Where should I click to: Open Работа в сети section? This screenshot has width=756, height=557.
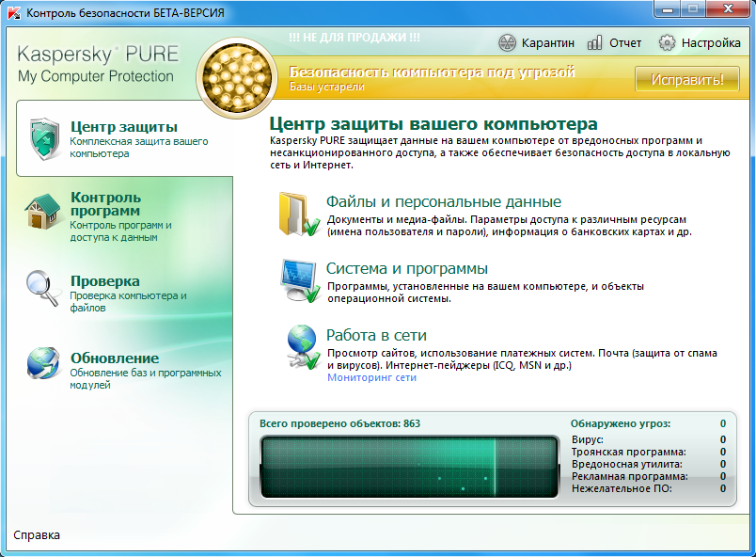coord(376,335)
